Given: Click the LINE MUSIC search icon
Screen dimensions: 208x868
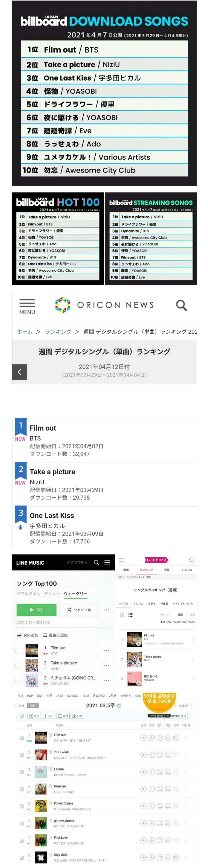Looking at the screenshot, I should 96,562.
